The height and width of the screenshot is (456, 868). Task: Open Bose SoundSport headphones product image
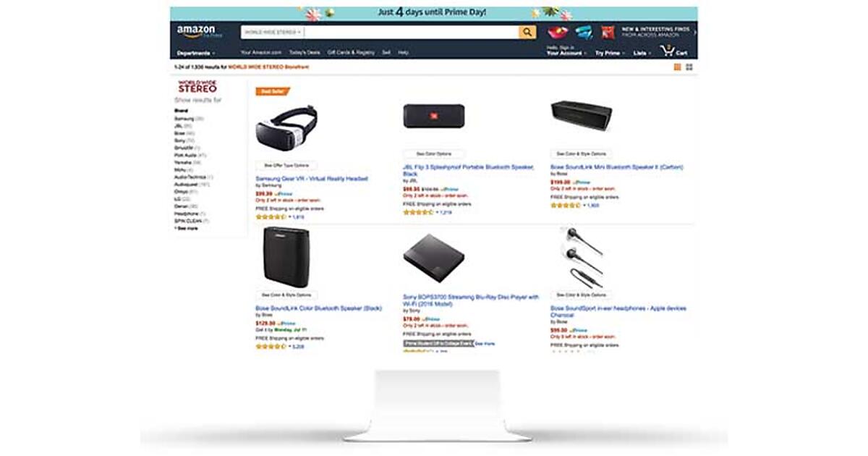pos(581,258)
